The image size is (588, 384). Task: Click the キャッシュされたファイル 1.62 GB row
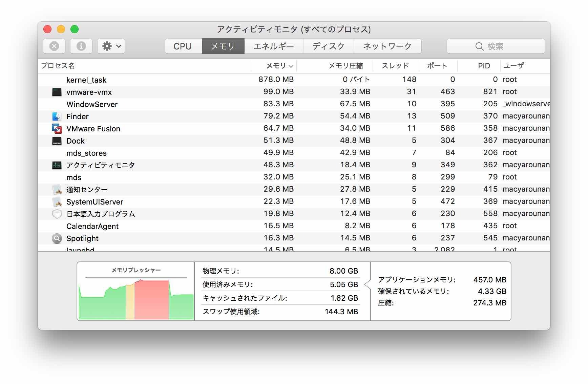click(x=280, y=298)
